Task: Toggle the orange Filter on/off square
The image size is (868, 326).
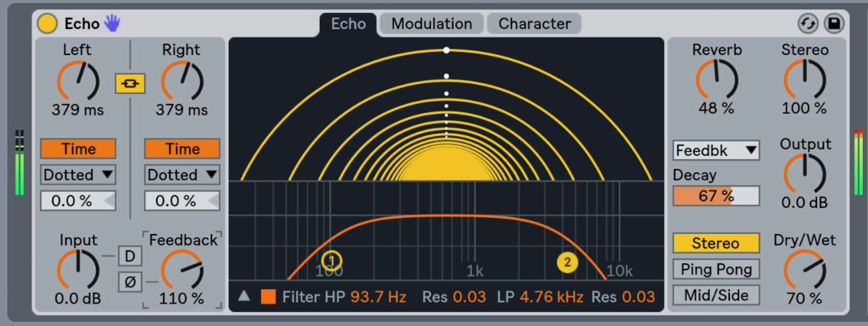Action: (x=268, y=297)
